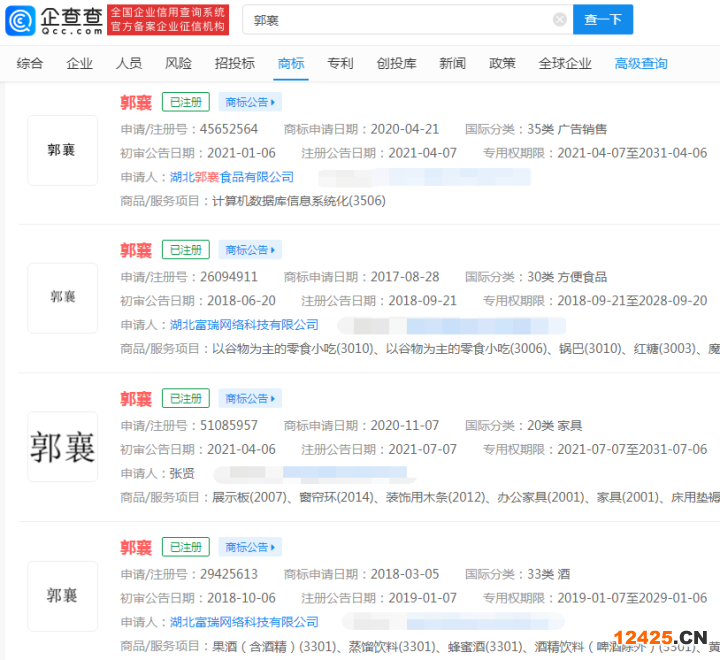Open the 政策 tab

coord(502,63)
